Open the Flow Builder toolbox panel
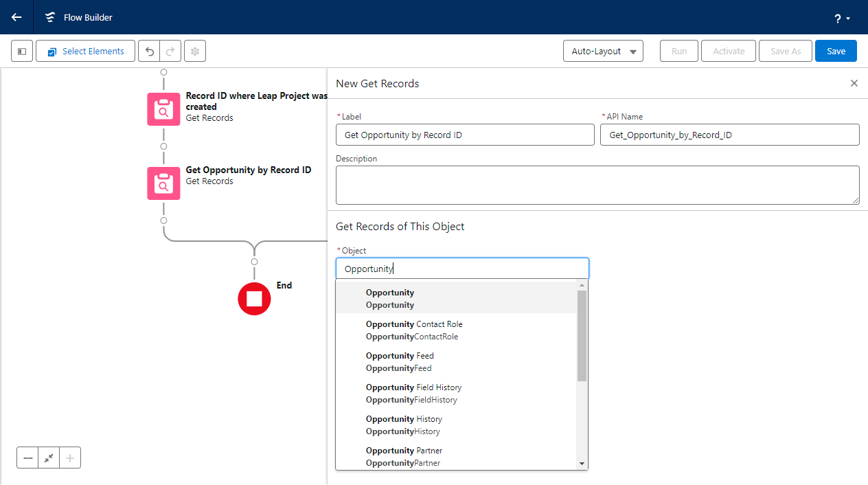Viewport: 868px width, 485px height. coord(21,51)
